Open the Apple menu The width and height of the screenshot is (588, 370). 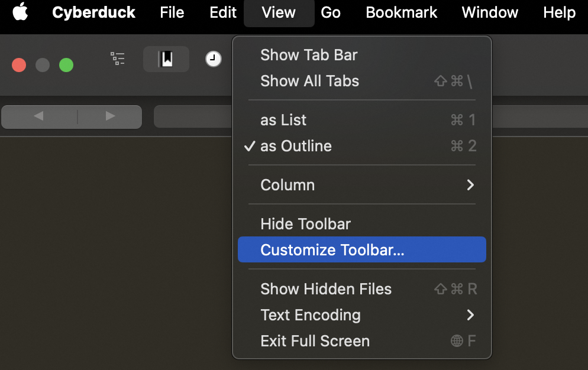click(x=20, y=12)
